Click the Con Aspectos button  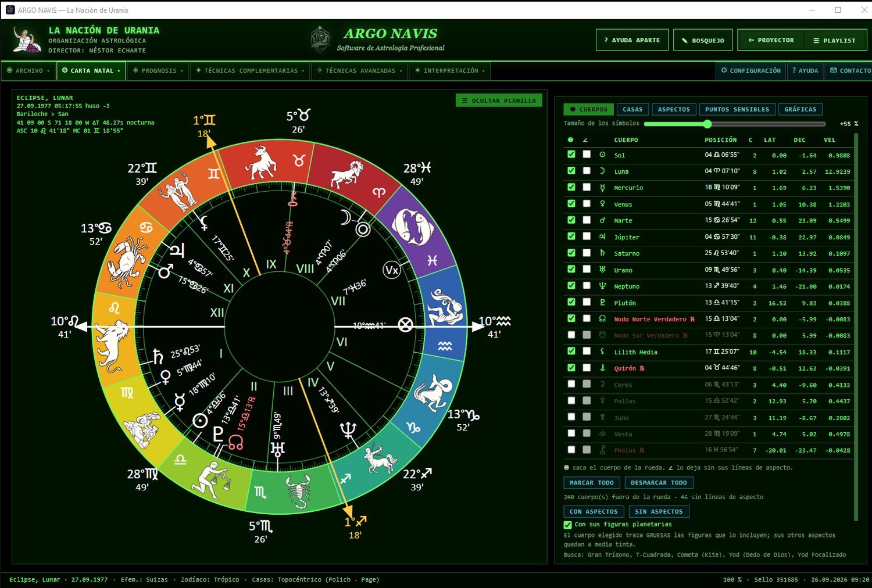tap(594, 511)
